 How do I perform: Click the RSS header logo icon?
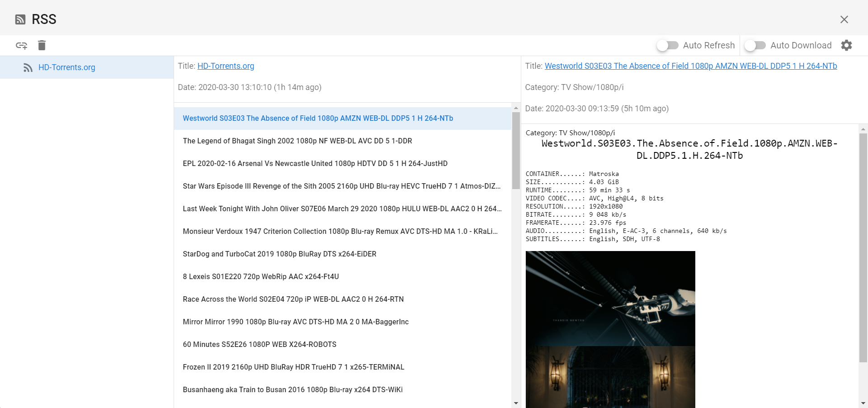click(20, 19)
